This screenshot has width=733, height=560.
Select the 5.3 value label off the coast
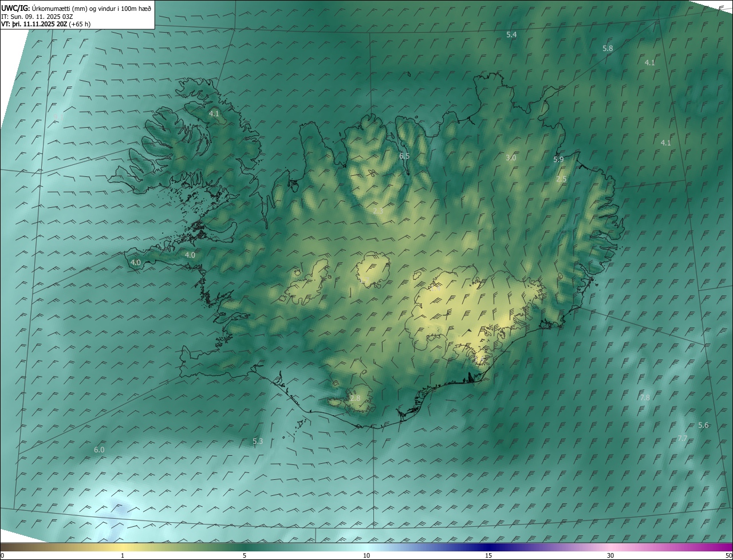click(x=258, y=441)
